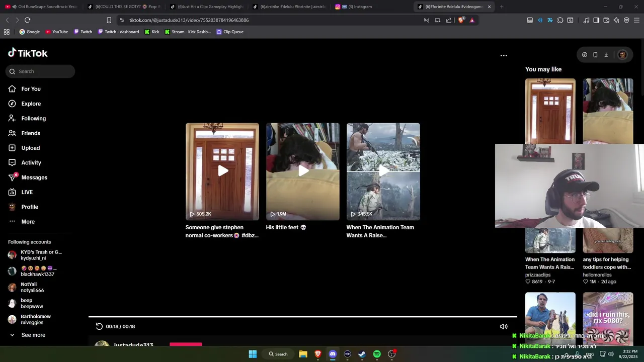Image resolution: width=644 pixels, height=362 pixels.
Task: Open the Upload page
Action: [x=24, y=148]
